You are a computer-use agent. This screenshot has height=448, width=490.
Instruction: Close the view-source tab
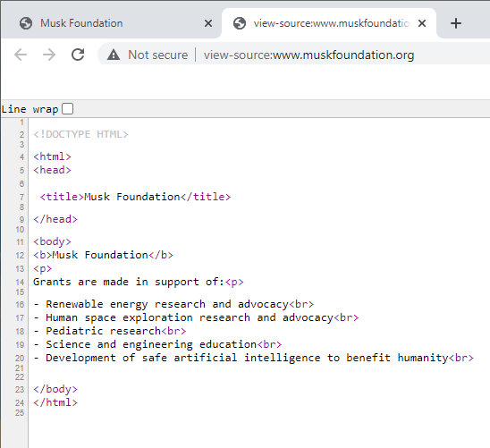422,23
